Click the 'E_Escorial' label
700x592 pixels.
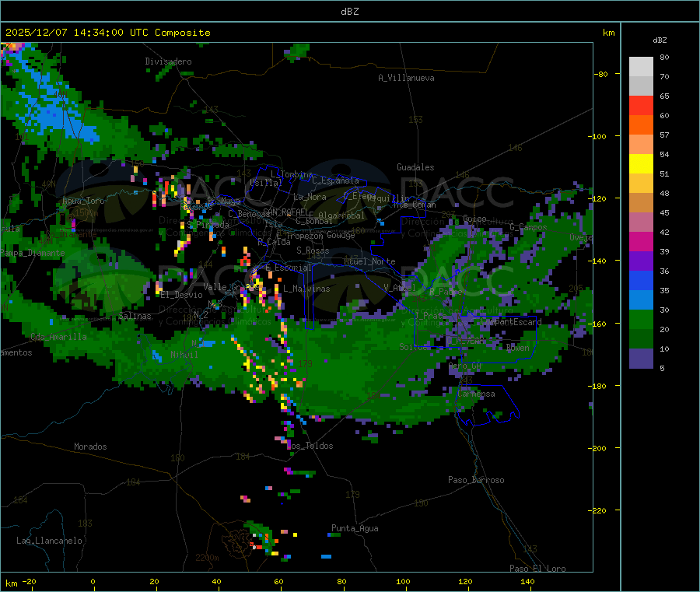pos(289,268)
